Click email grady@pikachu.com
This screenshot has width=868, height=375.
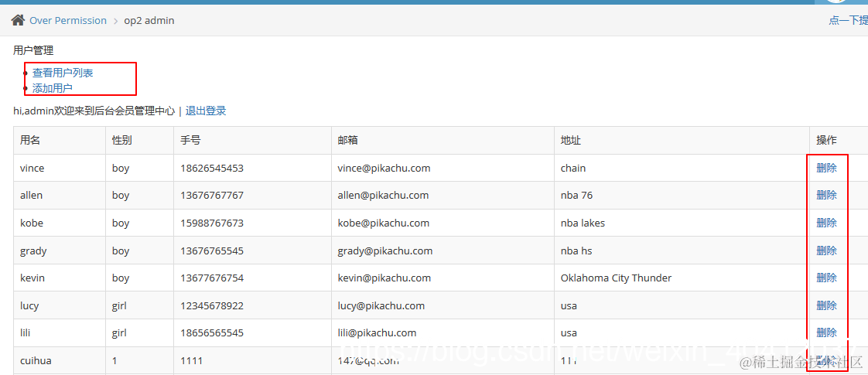click(x=384, y=251)
